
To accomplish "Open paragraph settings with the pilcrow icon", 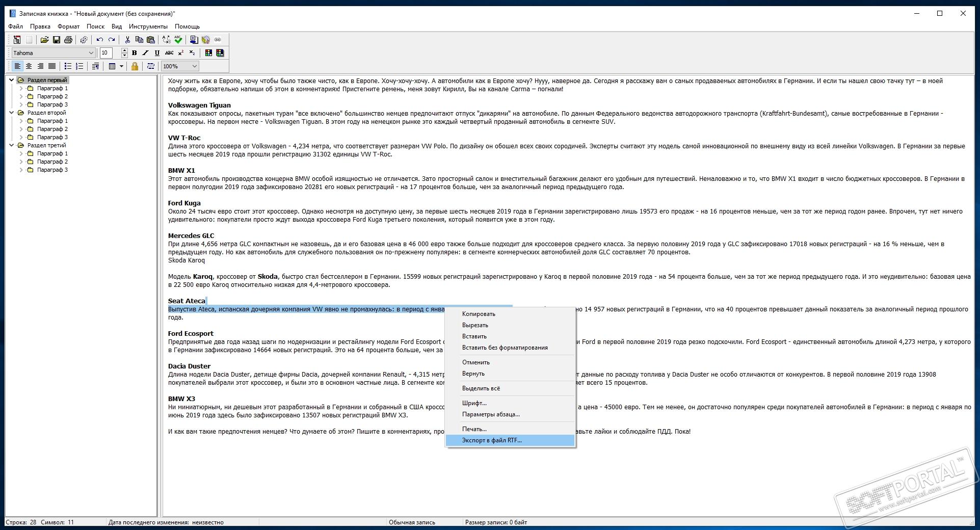I will click(95, 66).
